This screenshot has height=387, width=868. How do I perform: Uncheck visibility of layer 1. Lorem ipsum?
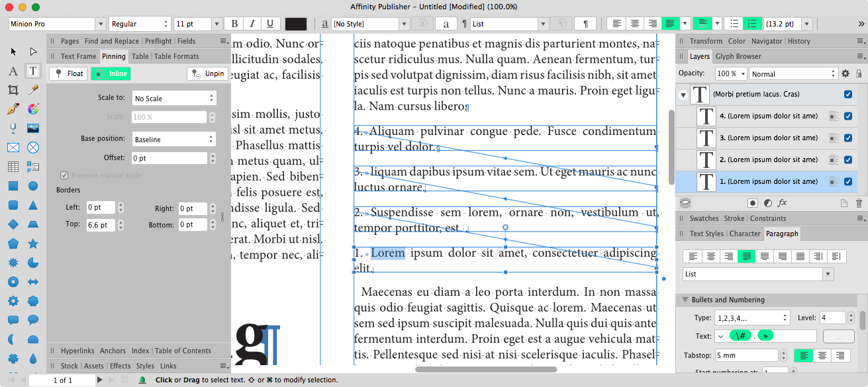[x=848, y=181]
